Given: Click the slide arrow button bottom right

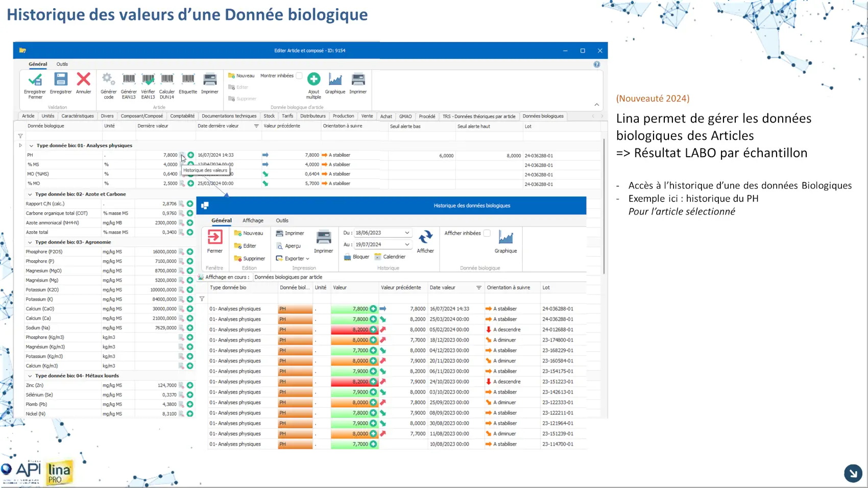Looking at the screenshot, I should [853, 473].
